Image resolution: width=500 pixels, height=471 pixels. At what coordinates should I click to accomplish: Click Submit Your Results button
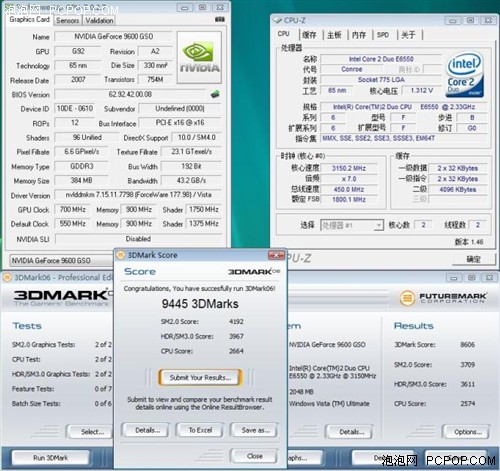point(200,378)
